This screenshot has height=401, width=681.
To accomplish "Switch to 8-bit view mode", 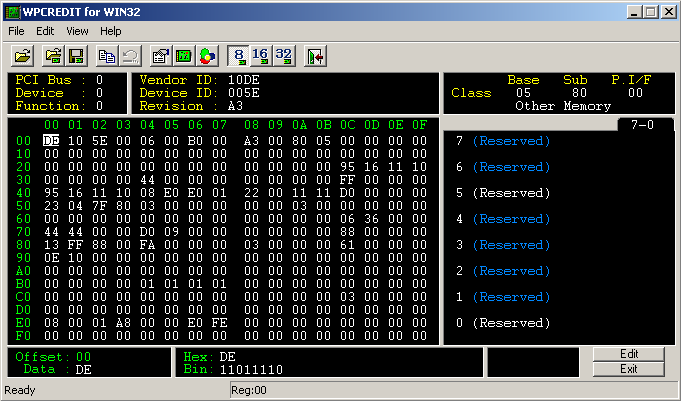I will point(238,56).
